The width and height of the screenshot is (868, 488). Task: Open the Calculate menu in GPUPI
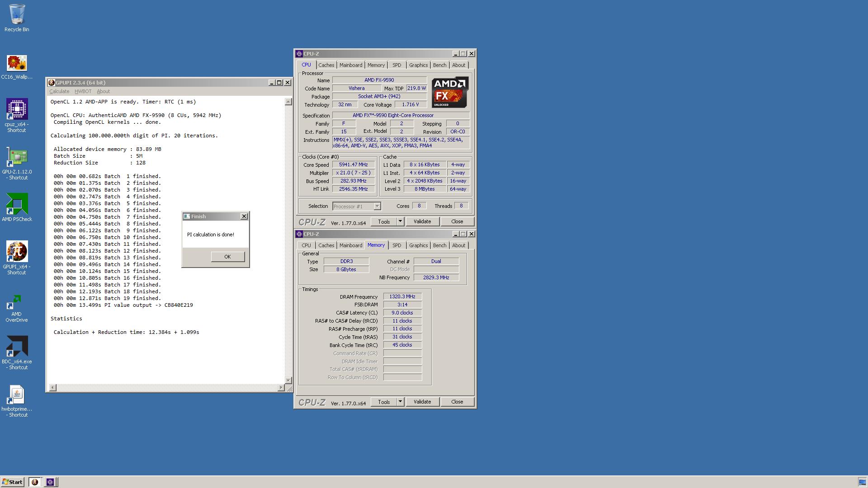(x=59, y=91)
